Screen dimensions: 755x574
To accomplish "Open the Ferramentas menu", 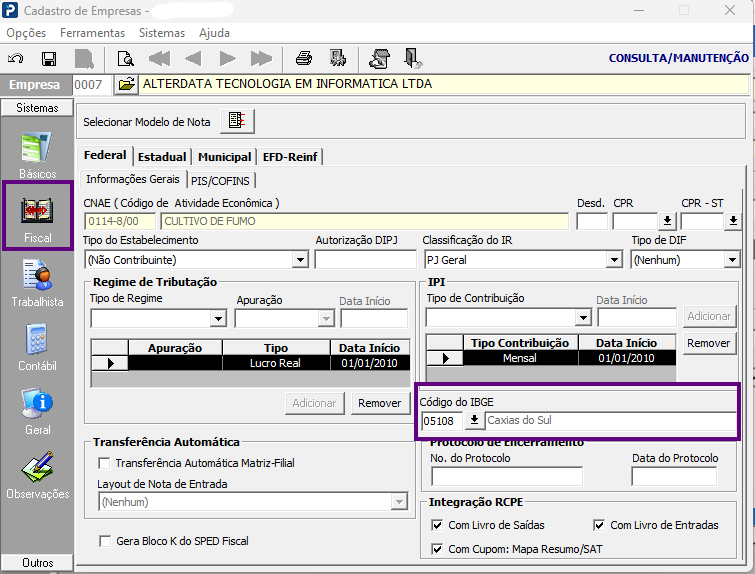I will coord(92,33).
